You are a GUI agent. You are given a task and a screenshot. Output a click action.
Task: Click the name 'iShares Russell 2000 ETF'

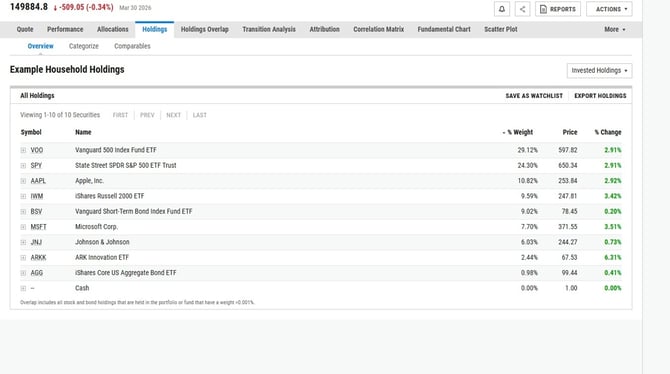click(x=110, y=196)
